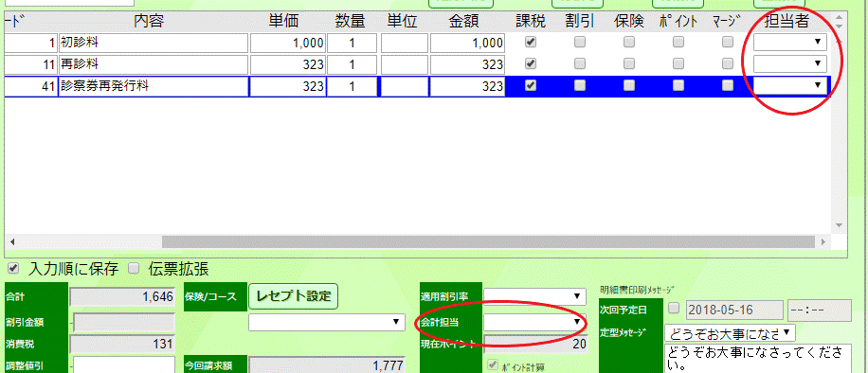Check ポイント checkbox for 初診料 row
Viewport: 868px width, 373px height.
(678, 42)
